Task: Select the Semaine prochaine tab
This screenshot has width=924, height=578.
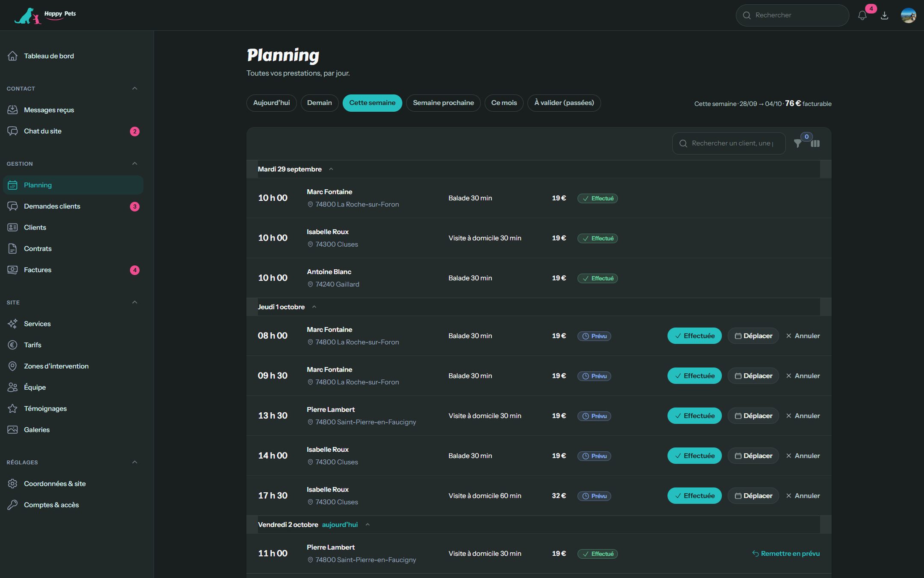Action: point(443,103)
